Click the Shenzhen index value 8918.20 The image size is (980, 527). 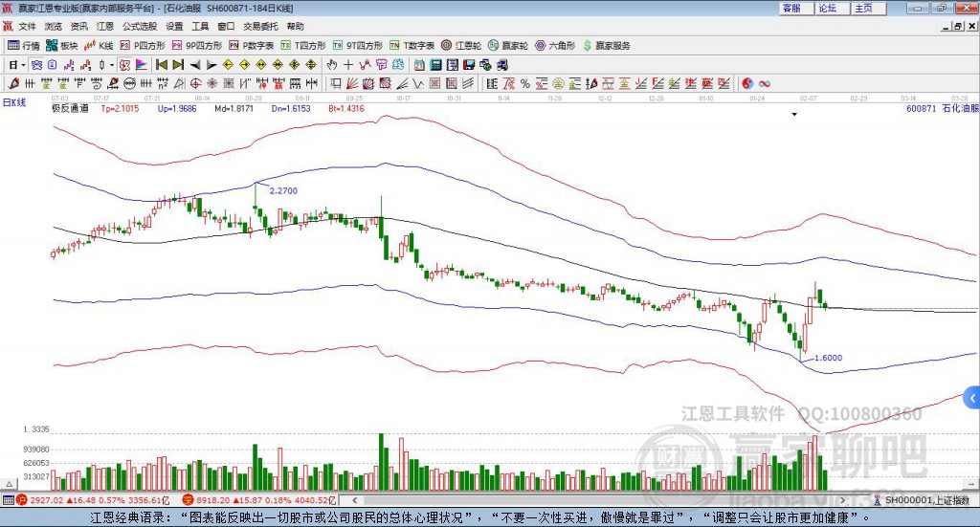(212, 500)
